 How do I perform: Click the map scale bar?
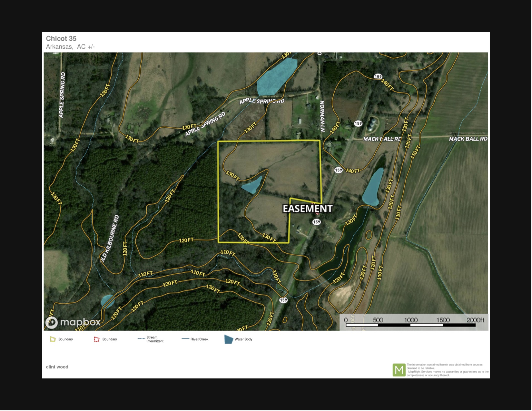pos(410,325)
